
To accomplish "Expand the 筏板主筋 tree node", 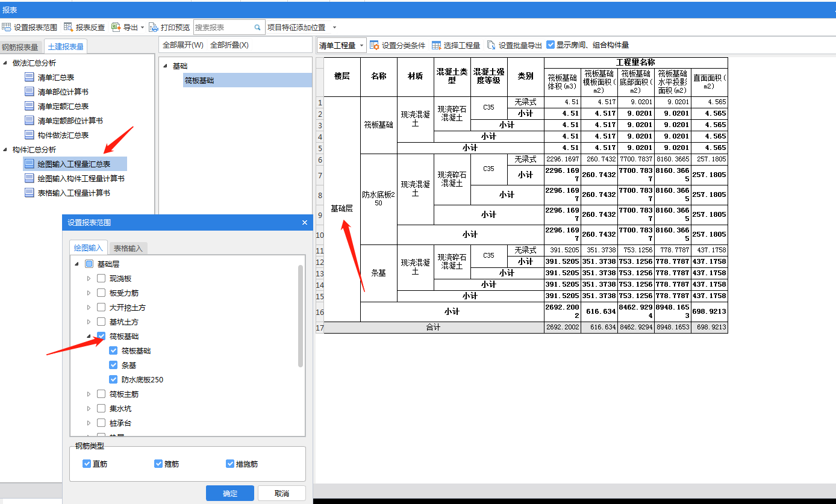I will (89, 394).
